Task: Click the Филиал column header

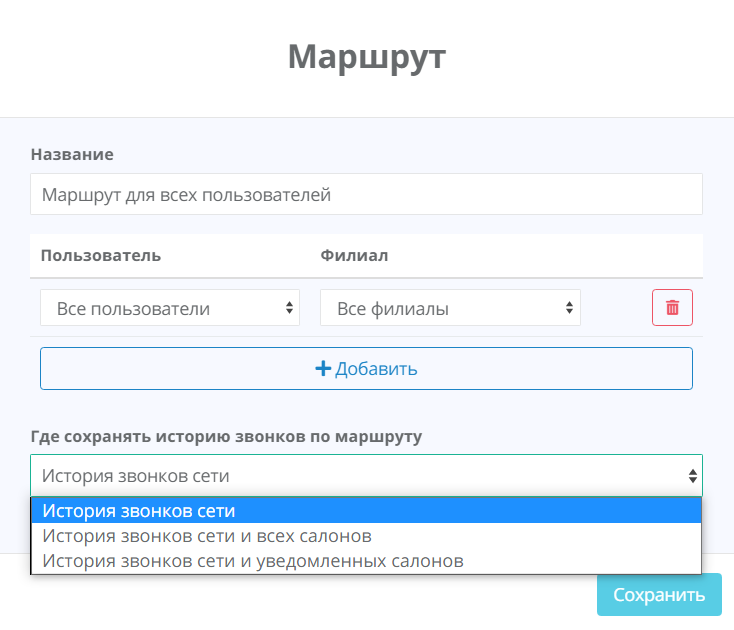Action: pyautogui.click(x=354, y=255)
